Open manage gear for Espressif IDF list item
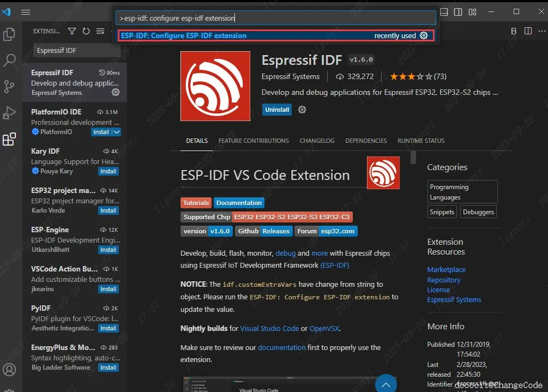The image size is (548, 392). pos(116,92)
